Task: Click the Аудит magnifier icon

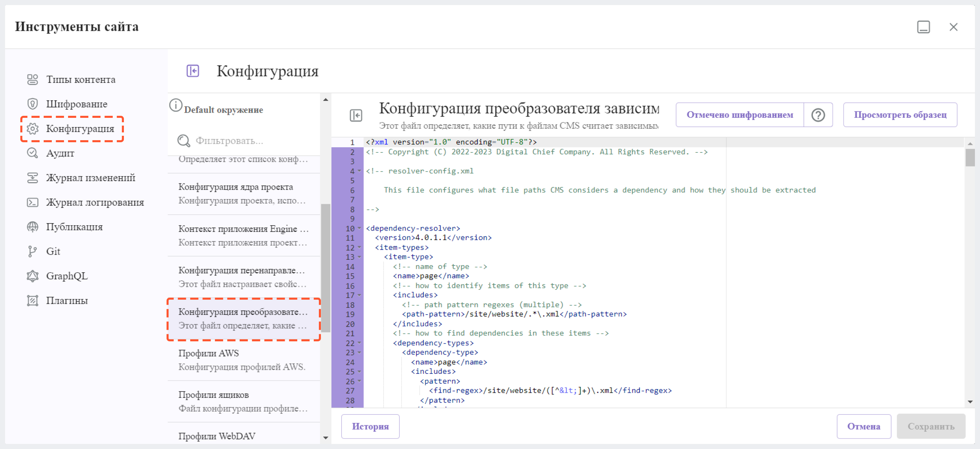Action: 33,153
